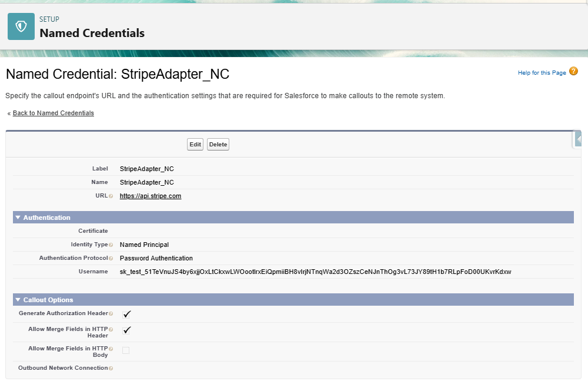Viewport: 588px width, 388px height.
Task: Click the Password Authentication protocol value
Action: pyautogui.click(x=156, y=258)
